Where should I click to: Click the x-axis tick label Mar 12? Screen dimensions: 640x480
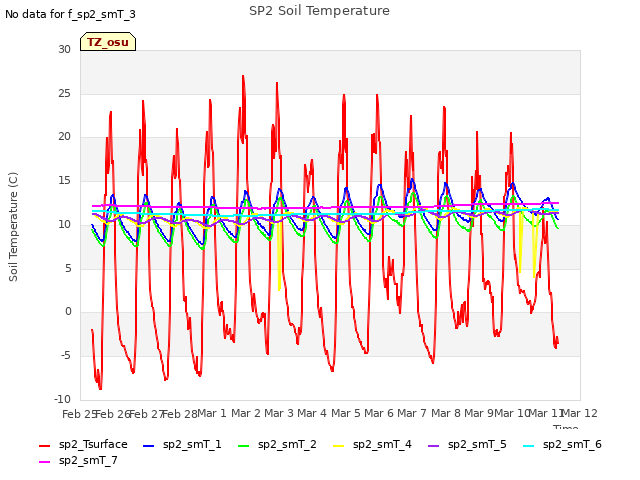(580, 413)
